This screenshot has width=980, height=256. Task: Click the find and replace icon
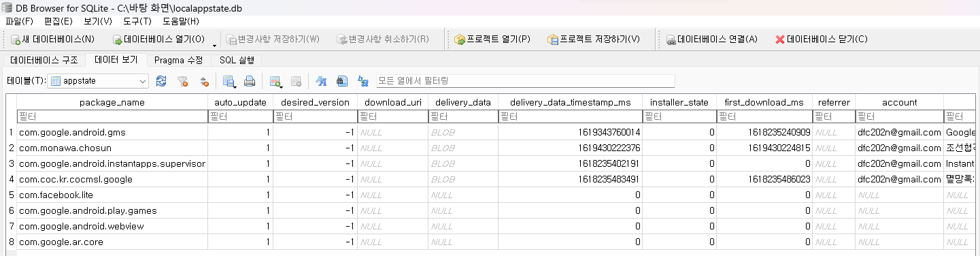coord(363,81)
